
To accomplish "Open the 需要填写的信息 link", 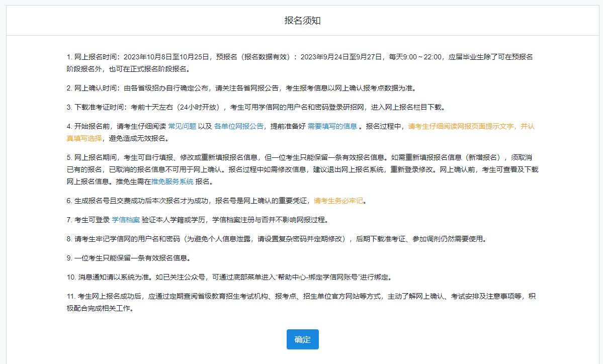I will tap(332, 127).
